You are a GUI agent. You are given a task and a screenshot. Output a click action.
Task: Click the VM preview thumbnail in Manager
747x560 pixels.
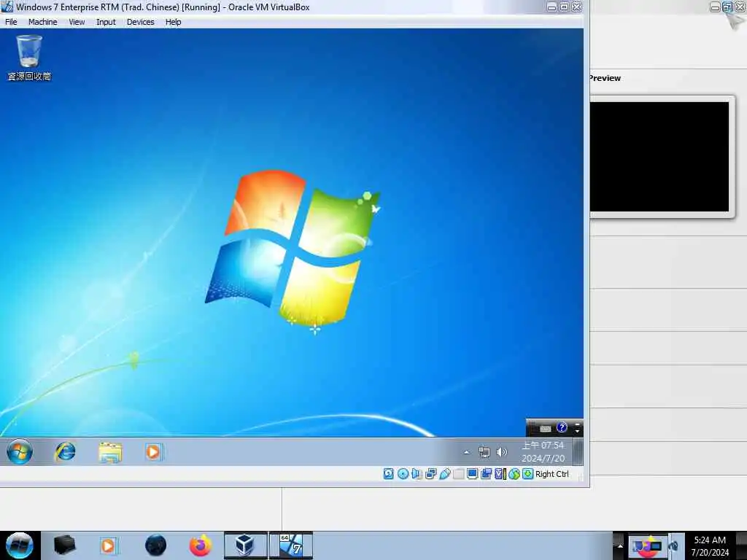tap(659, 157)
